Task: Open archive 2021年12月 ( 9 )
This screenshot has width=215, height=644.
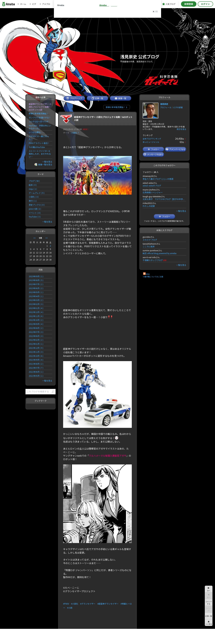Action: [x=36, y=348]
